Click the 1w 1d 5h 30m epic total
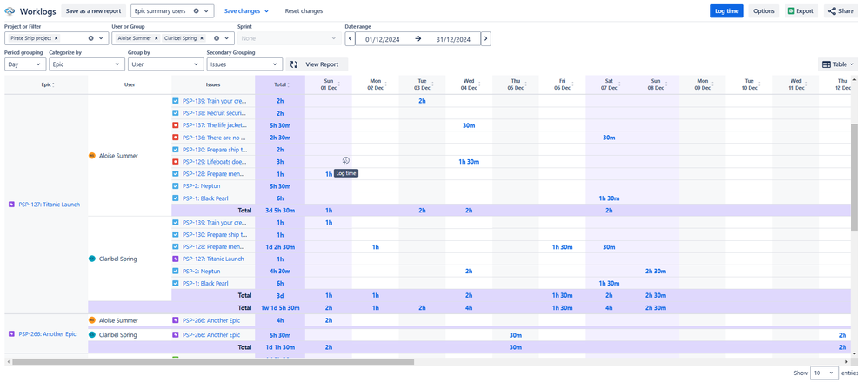Viewport: 868px width, 383px height. pyautogui.click(x=280, y=307)
